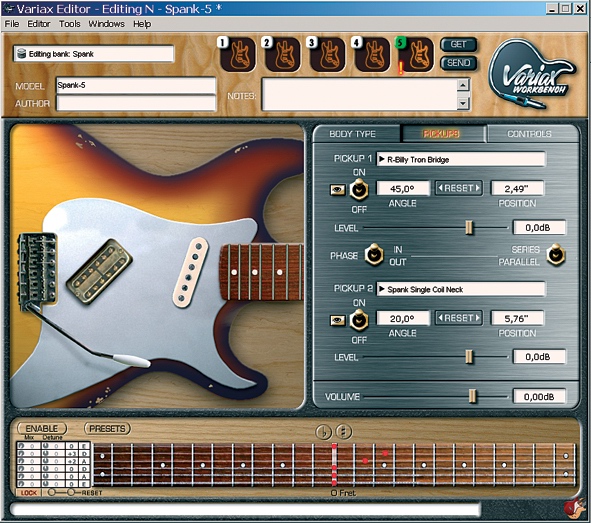Click the Detune knob in the +2 row
The height and width of the screenshot is (523, 591).
pyautogui.click(x=46, y=461)
